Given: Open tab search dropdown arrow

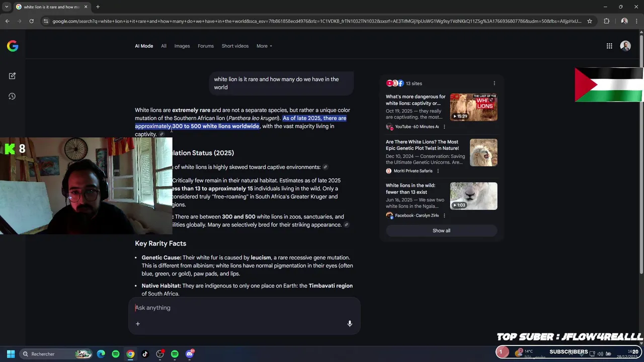Looking at the screenshot, I should point(6,7).
